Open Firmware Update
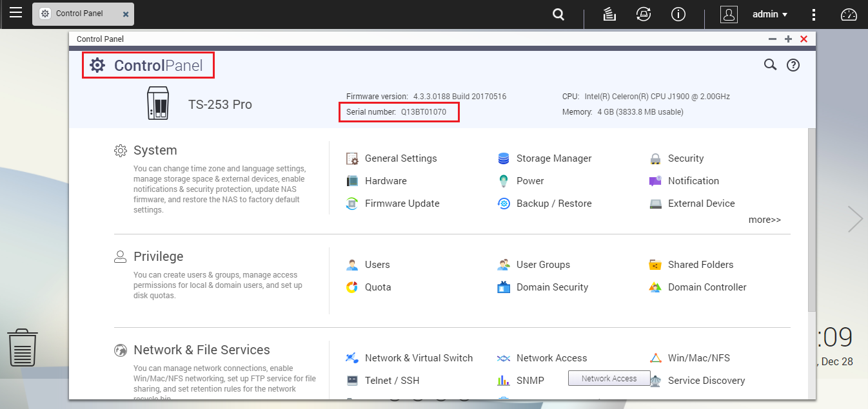Image resolution: width=868 pixels, height=409 pixels. (x=393, y=204)
